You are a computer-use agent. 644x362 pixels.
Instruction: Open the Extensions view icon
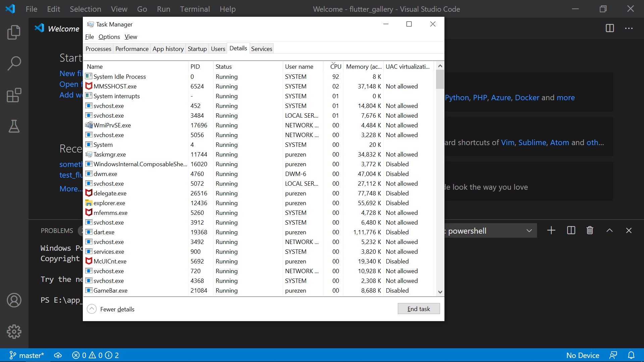pos(14,95)
